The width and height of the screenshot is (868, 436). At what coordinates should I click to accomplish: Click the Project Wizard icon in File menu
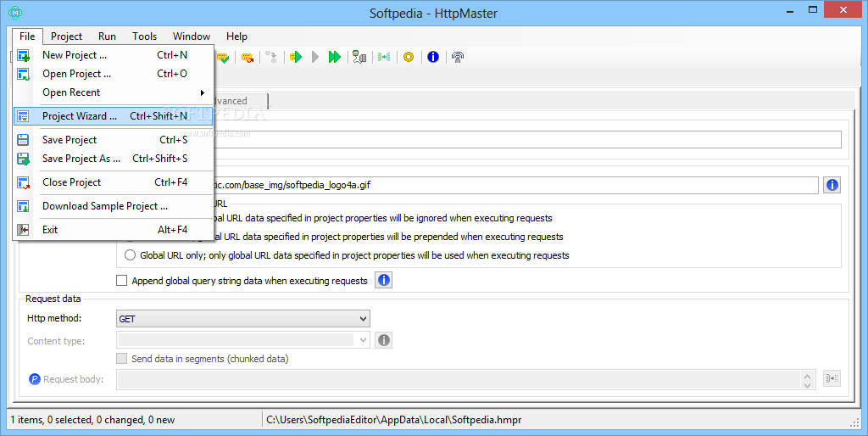tap(23, 116)
